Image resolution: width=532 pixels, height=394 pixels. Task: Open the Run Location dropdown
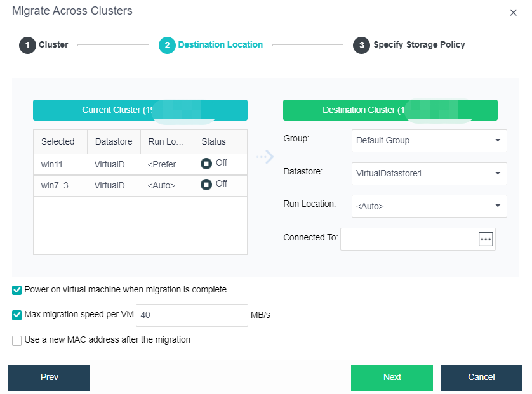pos(429,206)
